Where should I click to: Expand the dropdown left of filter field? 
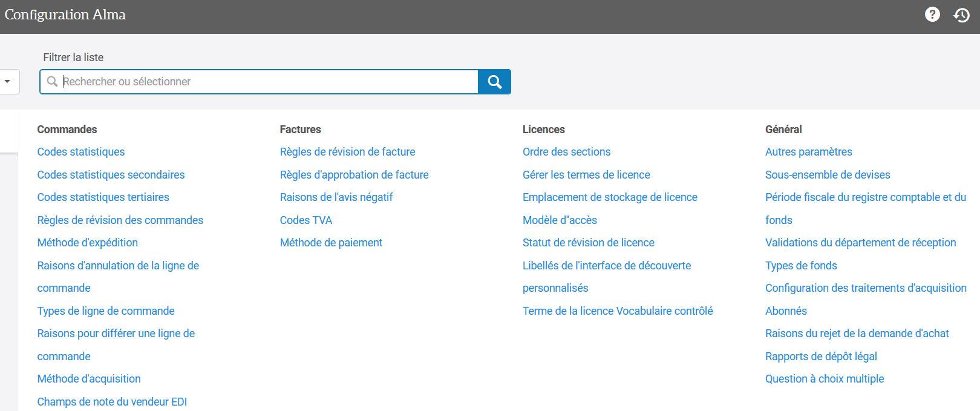pyautogui.click(x=8, y=82)
